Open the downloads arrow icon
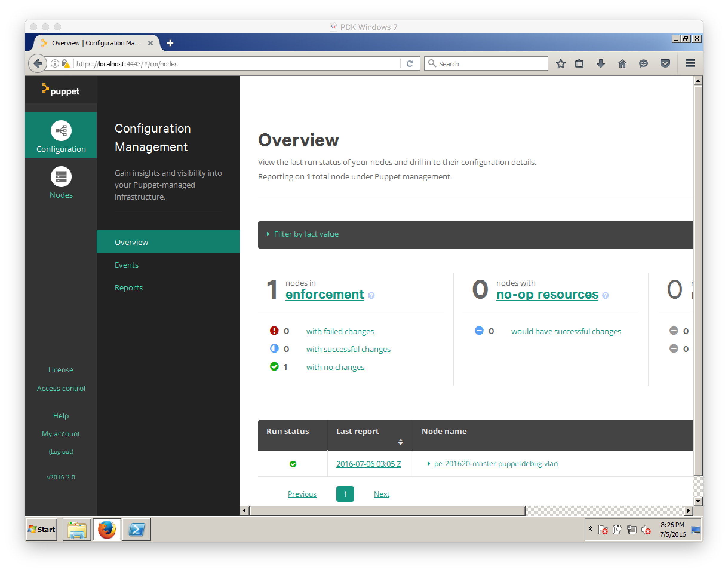 600,63
